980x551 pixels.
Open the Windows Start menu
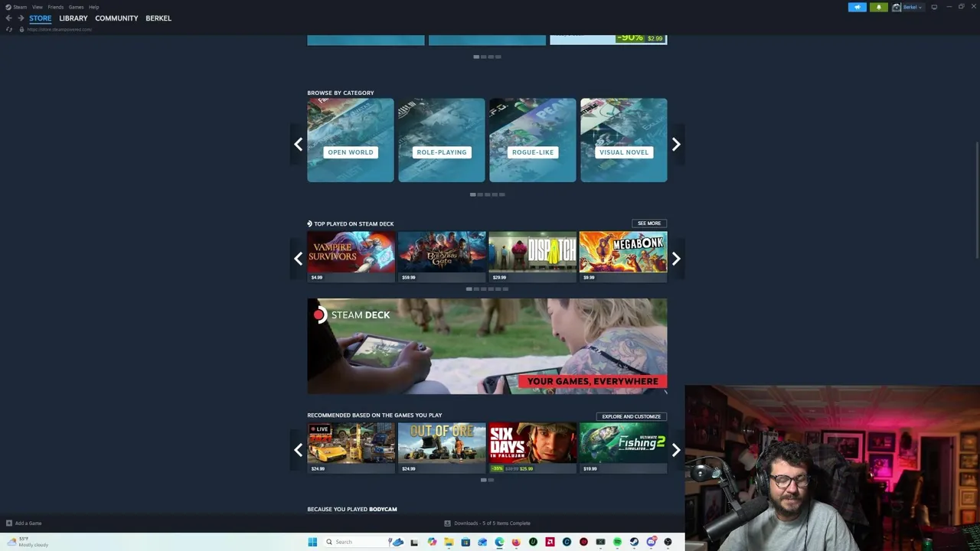point(312,542)
